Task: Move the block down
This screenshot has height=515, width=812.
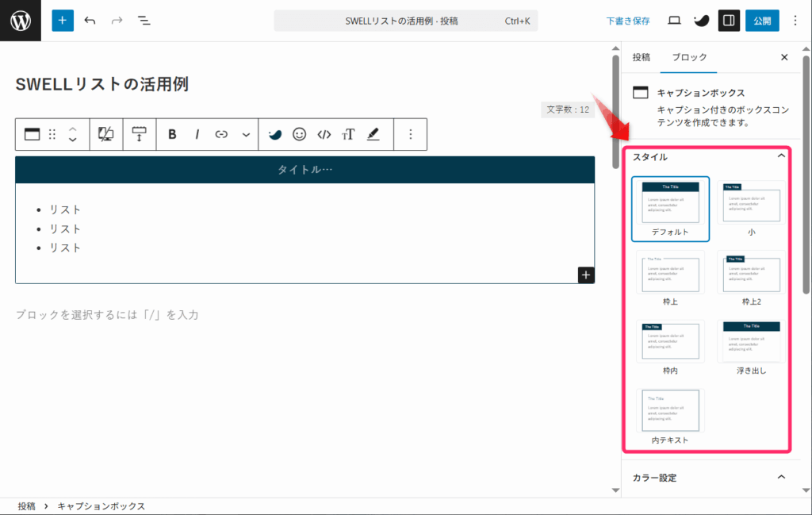Action: (x=72, y=140)
